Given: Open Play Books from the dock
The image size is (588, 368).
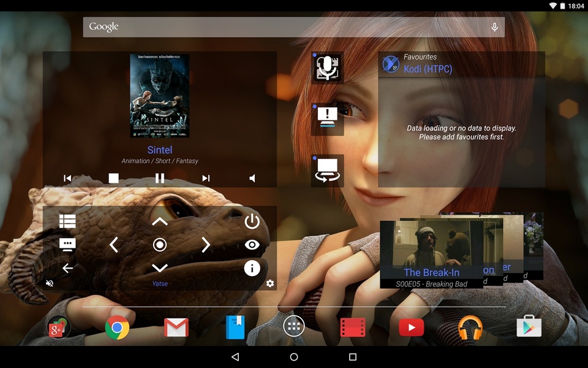Looking at the screenshot, I should pos(235,328).
